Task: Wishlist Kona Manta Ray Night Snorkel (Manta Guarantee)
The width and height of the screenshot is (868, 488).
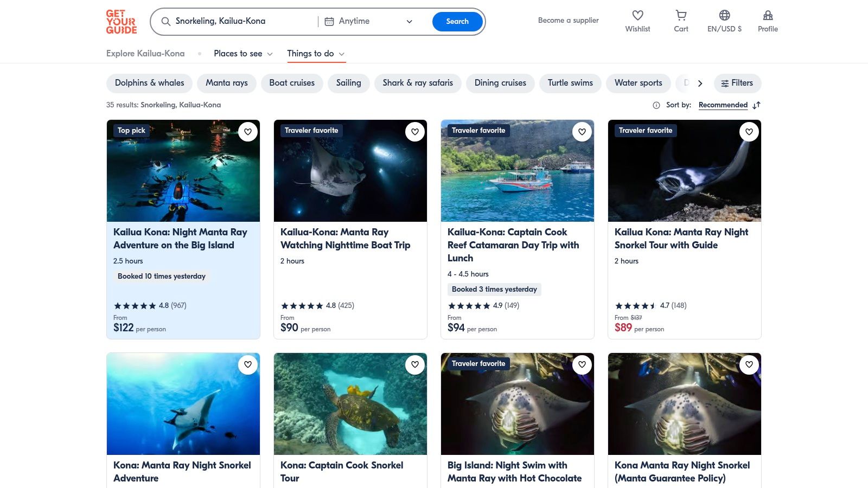Action: pos(749,365)
